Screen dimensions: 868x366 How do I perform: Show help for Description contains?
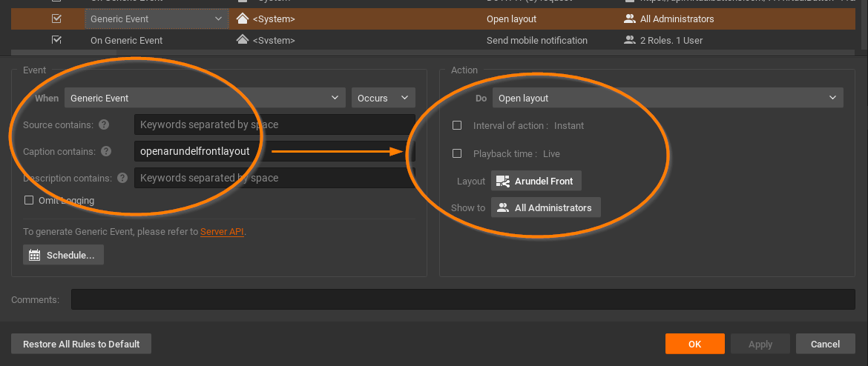[123, 178]
